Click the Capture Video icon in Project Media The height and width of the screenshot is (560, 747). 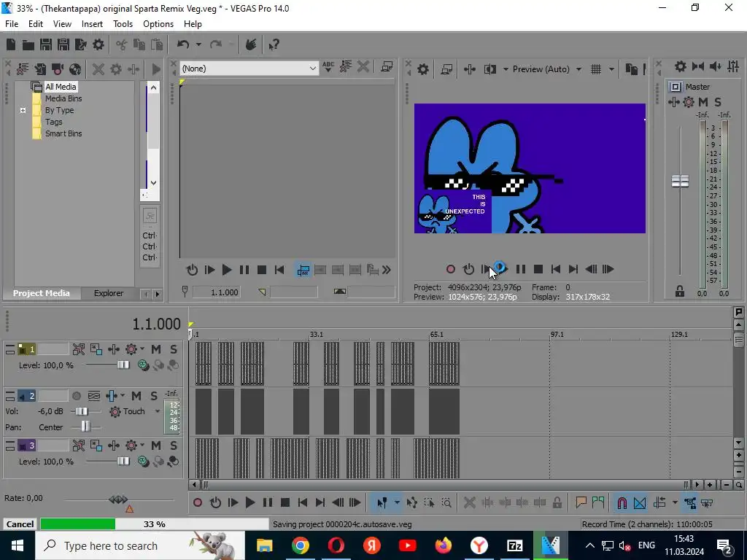click(58, 69)
